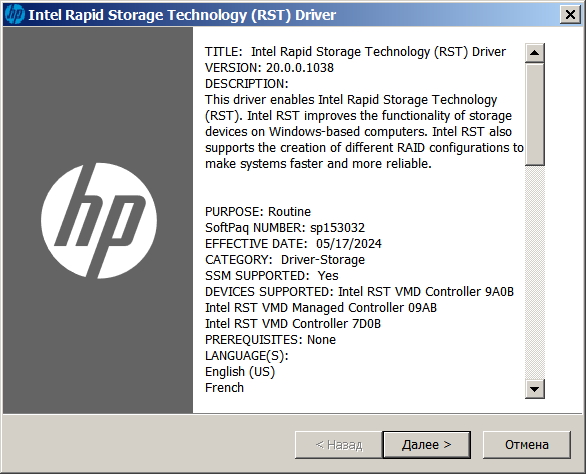Cancel setup with Отмена button
The image size is (586, 474).
coord(527,444)
